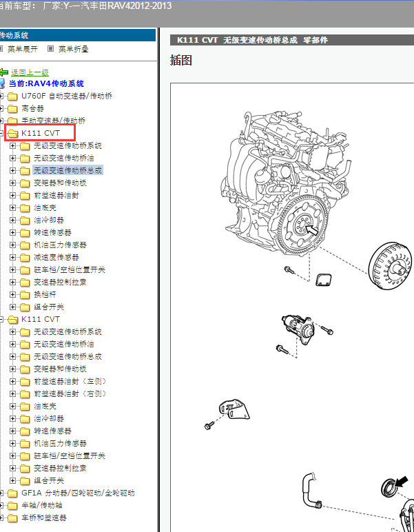Click the RAV4传动系统 root node icon
Viewport: 414px width, 532px height.
(x=2, y=83)
